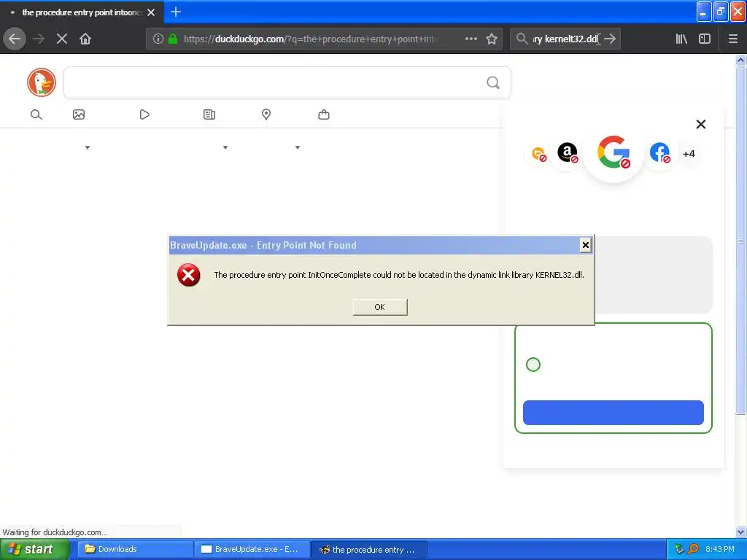
Task: Open a new tab with the plus button
Action: point(175,12)
